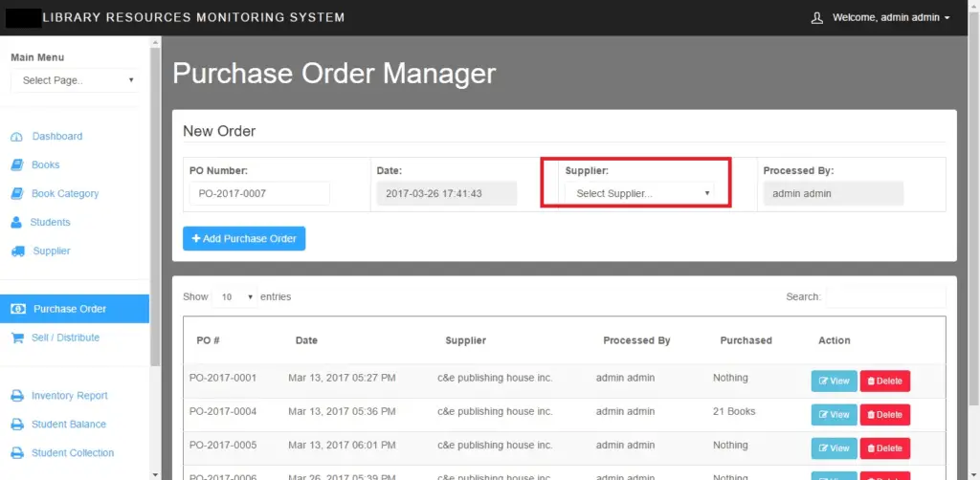Sort table by Date column header
980x480 pixels.
click(x=306, y=340)
